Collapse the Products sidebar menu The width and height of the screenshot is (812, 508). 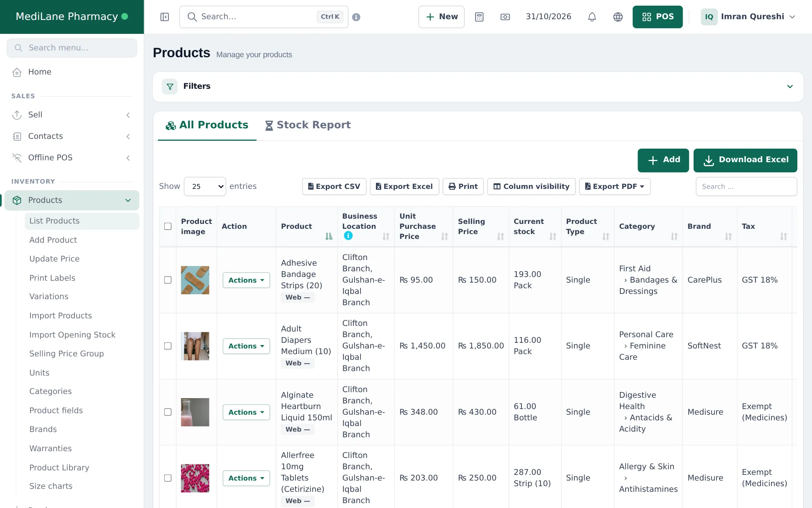[x=128, y=200]
